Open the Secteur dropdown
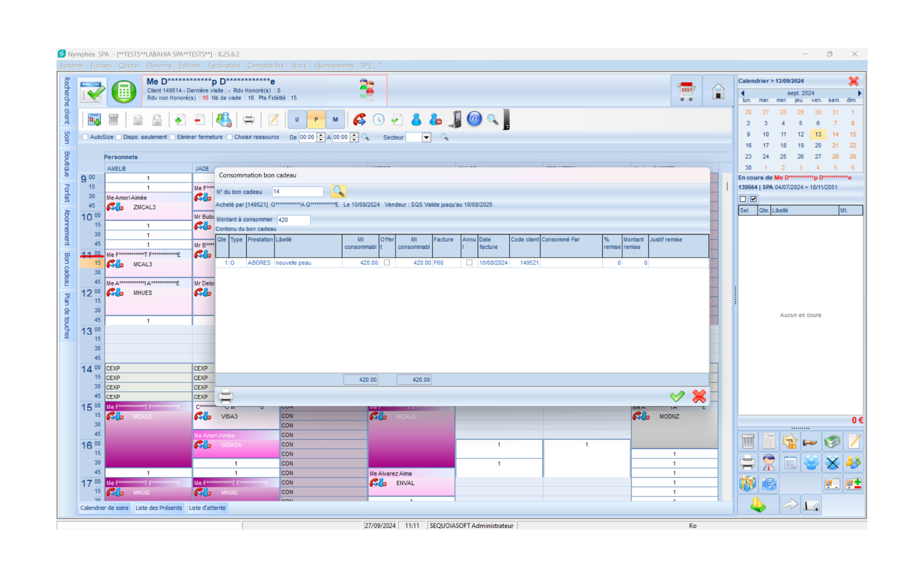The height and width of the screenshot is (578, 924). tap(426, 138)
